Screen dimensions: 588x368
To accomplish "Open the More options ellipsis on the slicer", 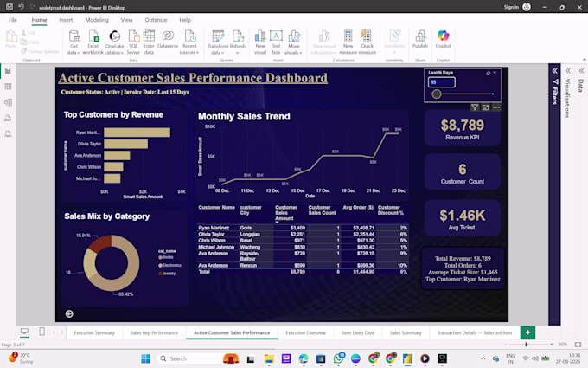I will 496,107.
